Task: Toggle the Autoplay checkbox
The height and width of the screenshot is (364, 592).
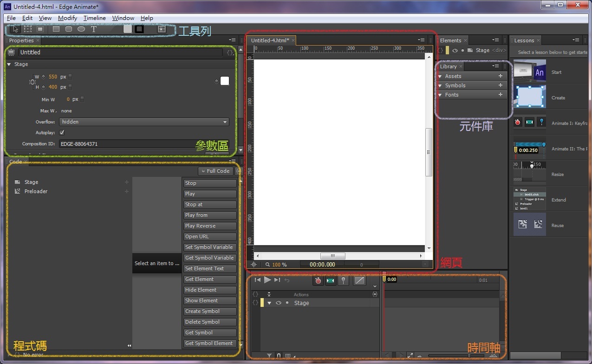Action: [x=62, y=133]
